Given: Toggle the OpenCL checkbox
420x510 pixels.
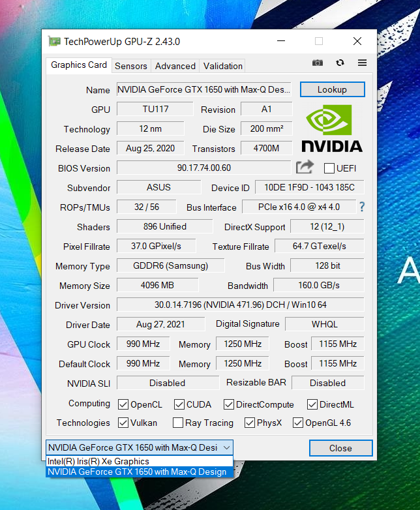Looking at the screenshot, I should pos(123,404).
